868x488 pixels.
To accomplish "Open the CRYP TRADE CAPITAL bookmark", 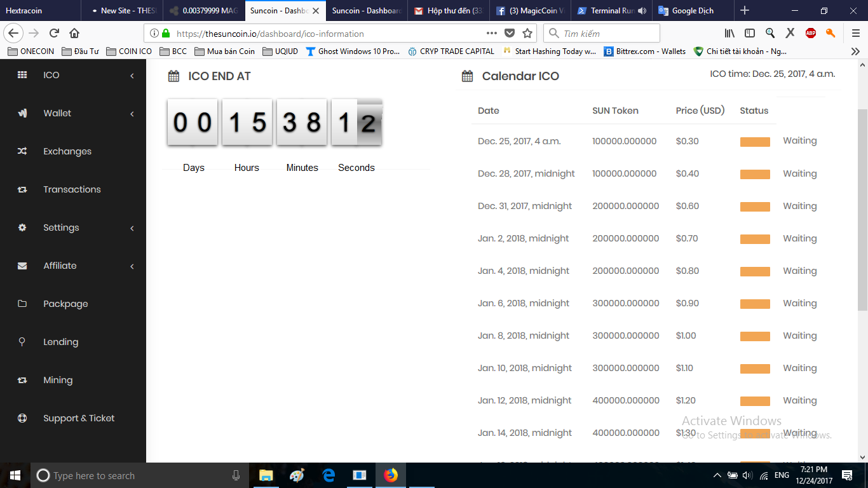I will [x=451, y=51].
